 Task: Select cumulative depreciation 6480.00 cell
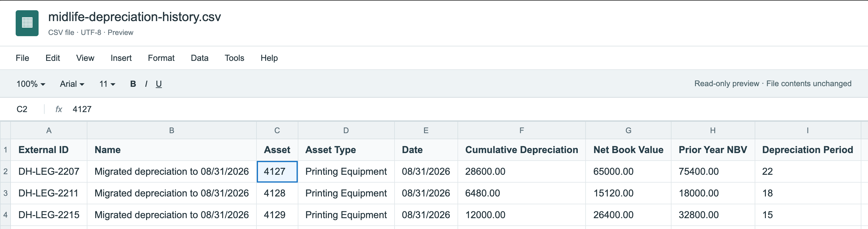(521, 193)
